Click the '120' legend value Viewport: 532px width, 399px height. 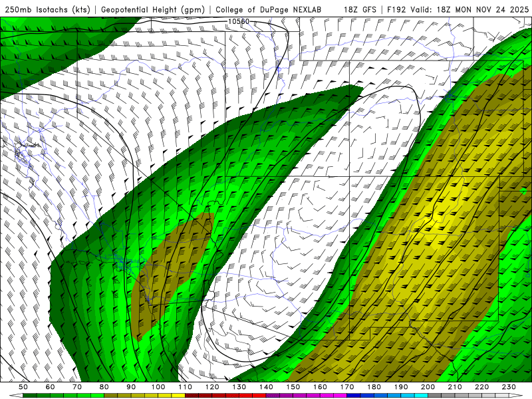(x=212, y=387)
